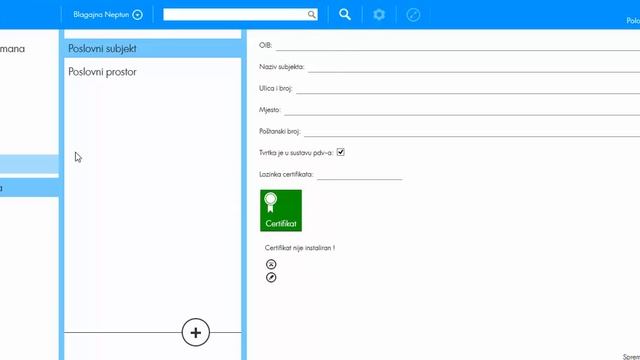Click the crossed-circle icon in top bar
Viewport: 640px width, 360px height.
pyautogui.click(x=413, y=15)
